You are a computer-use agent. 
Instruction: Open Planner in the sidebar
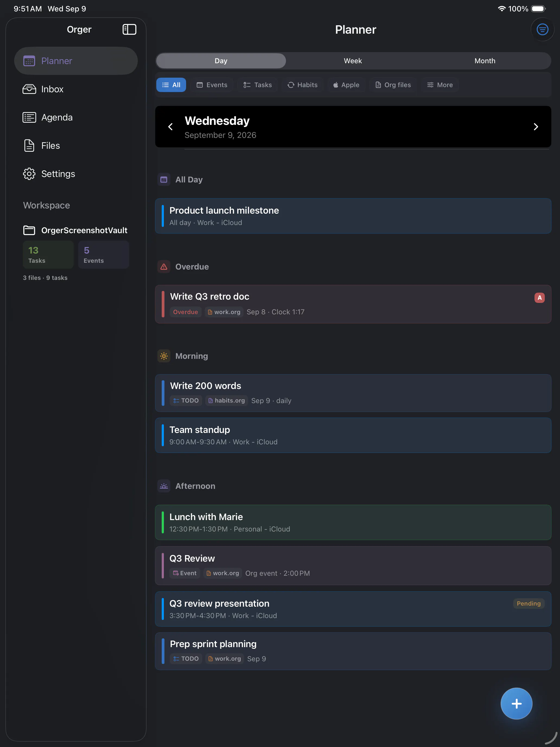(76, 61)
